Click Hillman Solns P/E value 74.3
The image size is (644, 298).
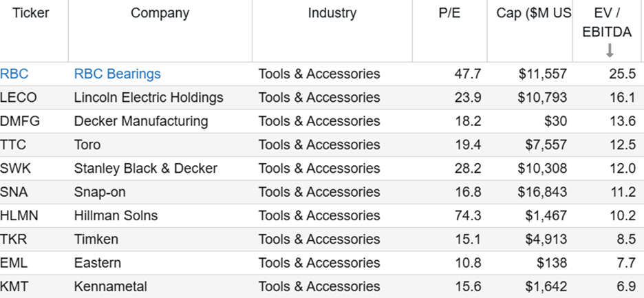coord(468,216)
